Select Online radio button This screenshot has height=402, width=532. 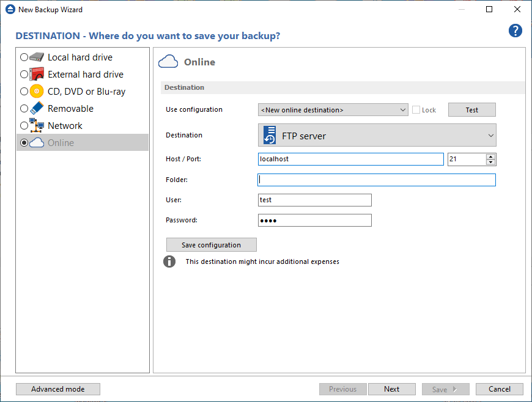[x=24, y=143]
